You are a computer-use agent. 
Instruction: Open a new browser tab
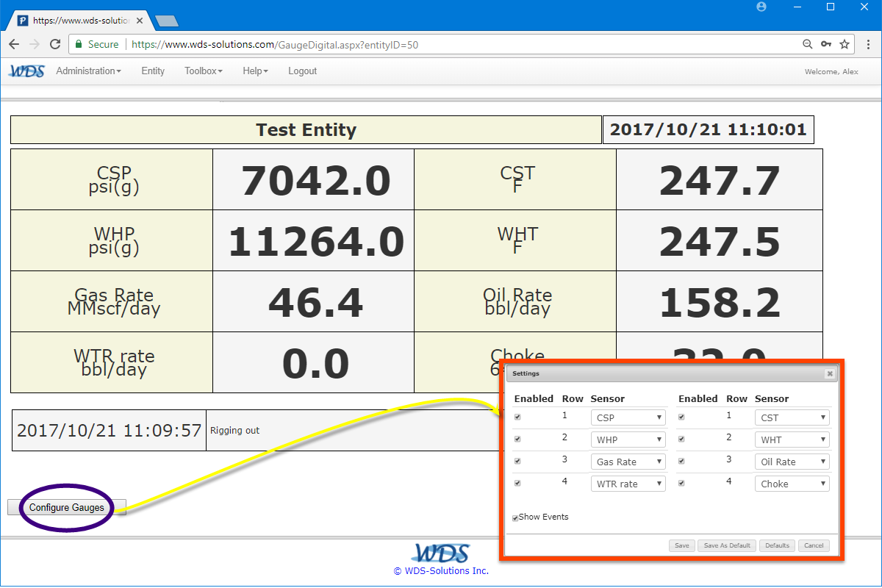coord(167,21)
